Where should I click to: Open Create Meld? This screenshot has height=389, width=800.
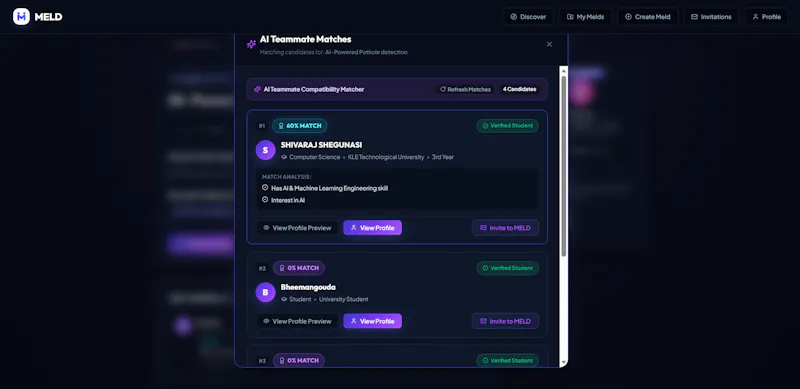[x=647, y=17]
